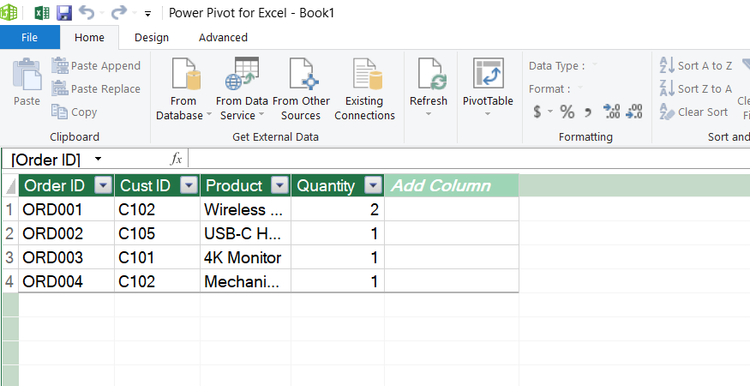750x386 pixels.
Task: Select the Order ID column header
Action: 55,186
